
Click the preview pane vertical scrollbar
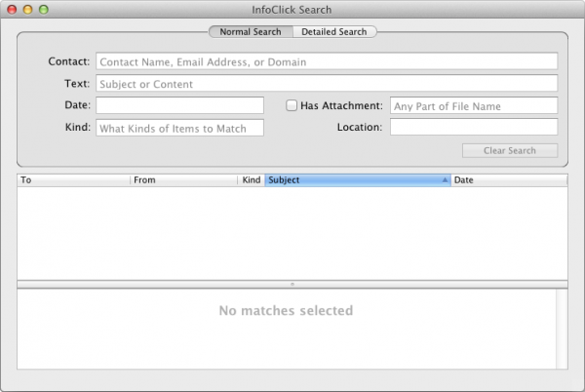[x=562, y=329]
